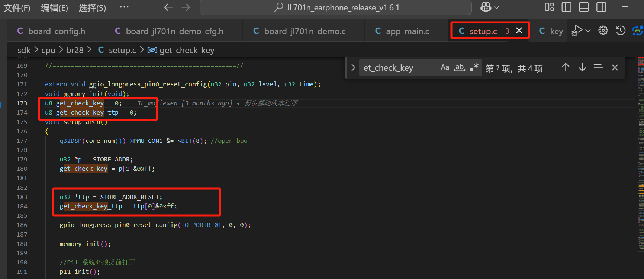
Task: Click the STORE_ADDR_RESET text on line 183
Action: click(x=130, y=197)
